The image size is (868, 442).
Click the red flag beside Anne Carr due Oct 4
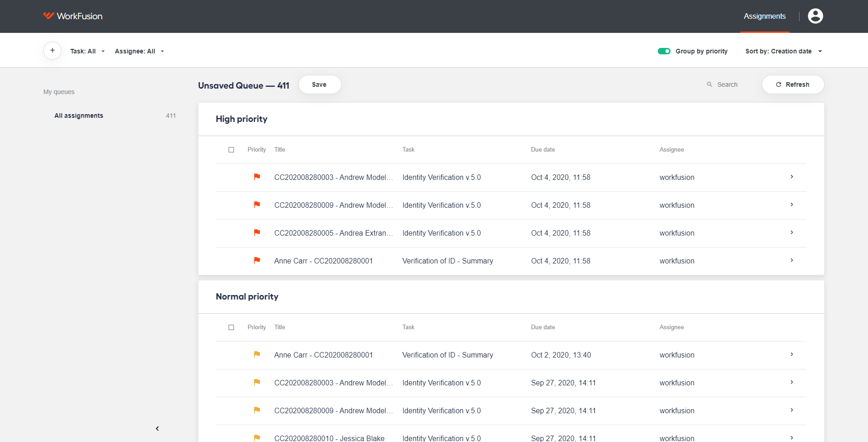click(257, 260)
